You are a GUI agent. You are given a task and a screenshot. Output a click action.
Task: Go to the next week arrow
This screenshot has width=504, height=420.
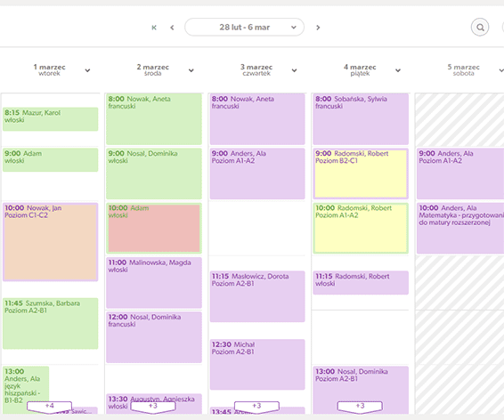click(x=318, y=28)
